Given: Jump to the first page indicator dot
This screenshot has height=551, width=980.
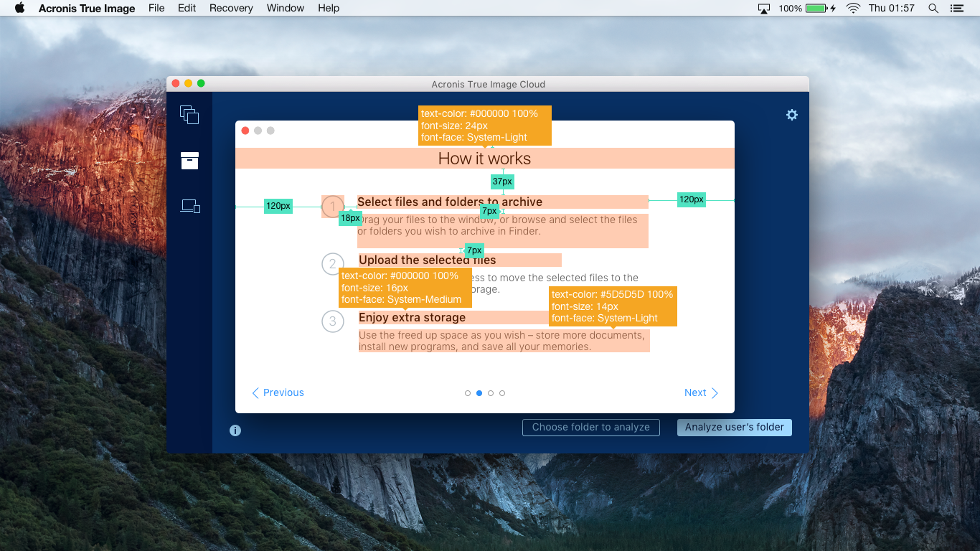Looking at the screenshot, I should tap(468, 393).
